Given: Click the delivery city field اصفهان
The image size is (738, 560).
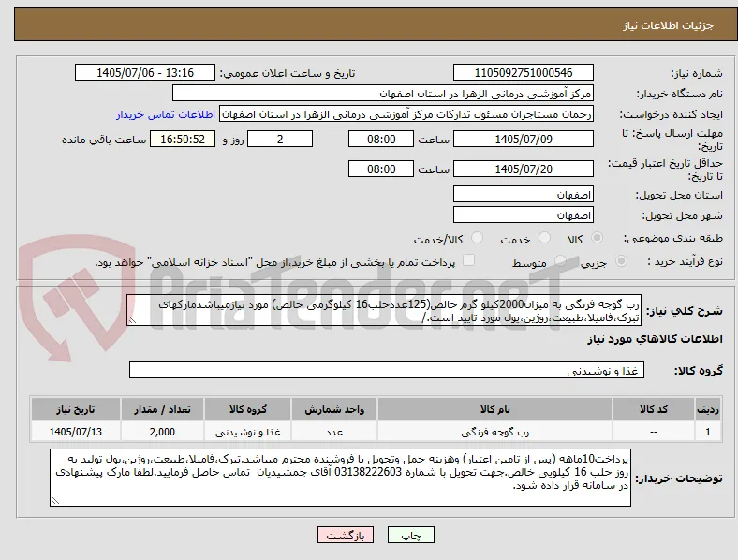Looking at the screenshot, I should 524,214.
